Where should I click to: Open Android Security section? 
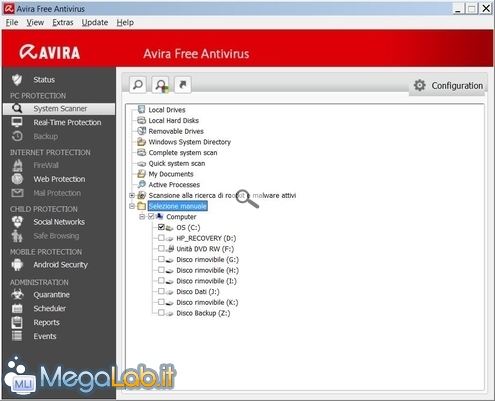pyautogui.click(x=60, y=265)
